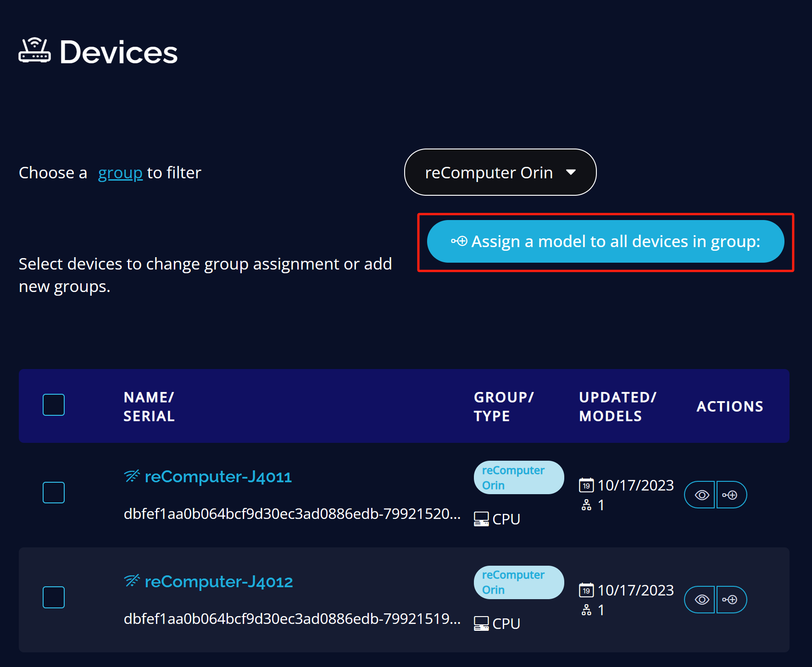The image size is (812, 667).
Task: Open the reComputer-J4012 device link
Action: tap(219, 582)
